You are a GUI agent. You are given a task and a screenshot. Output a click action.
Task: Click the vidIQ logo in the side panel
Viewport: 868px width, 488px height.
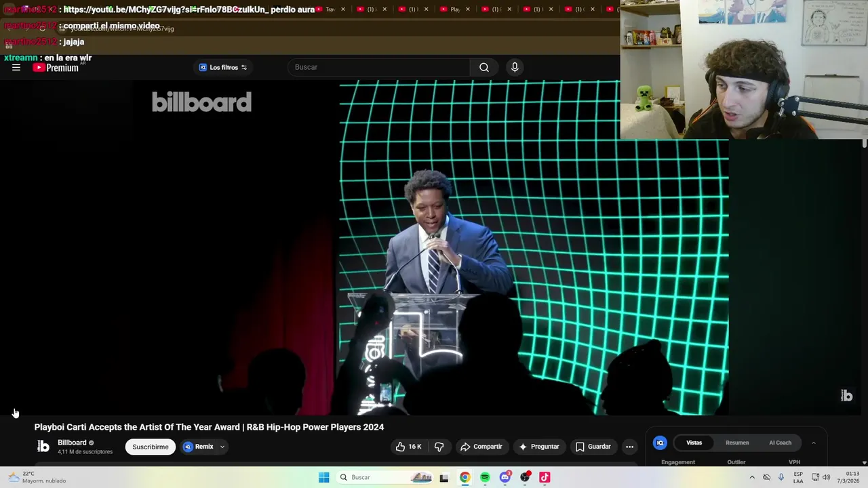click(660, 443)
